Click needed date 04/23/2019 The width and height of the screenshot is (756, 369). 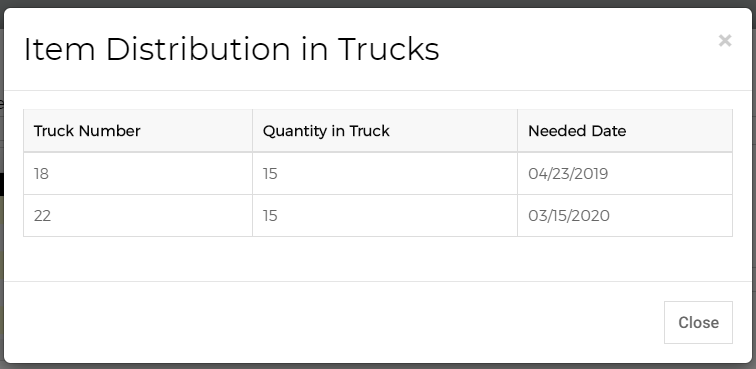[x=568, y=174]
